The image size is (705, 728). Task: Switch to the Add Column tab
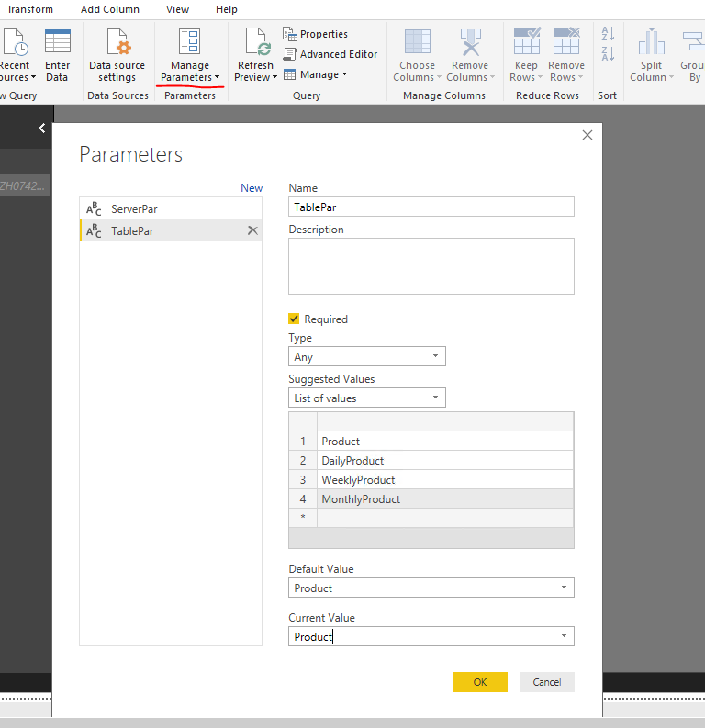[110, 9]
